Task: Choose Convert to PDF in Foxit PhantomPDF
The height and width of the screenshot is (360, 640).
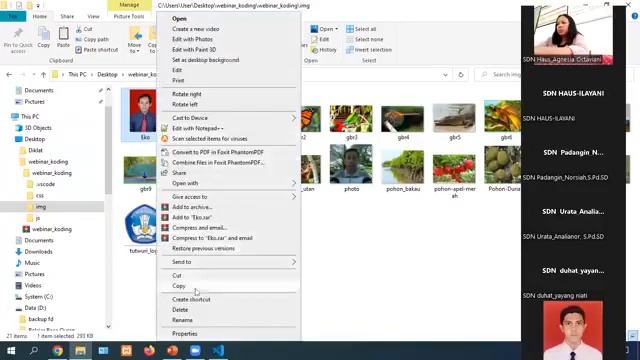Action: [x=229, y=152]
